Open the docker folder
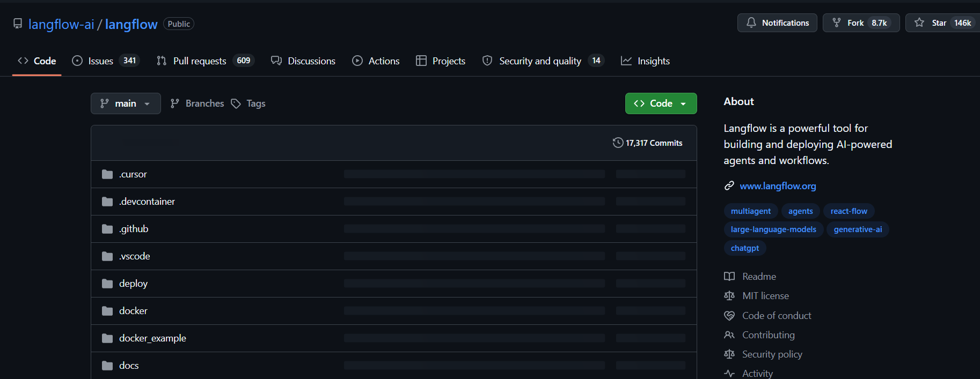Screen dimensions: 980x379 pos(133,311)
